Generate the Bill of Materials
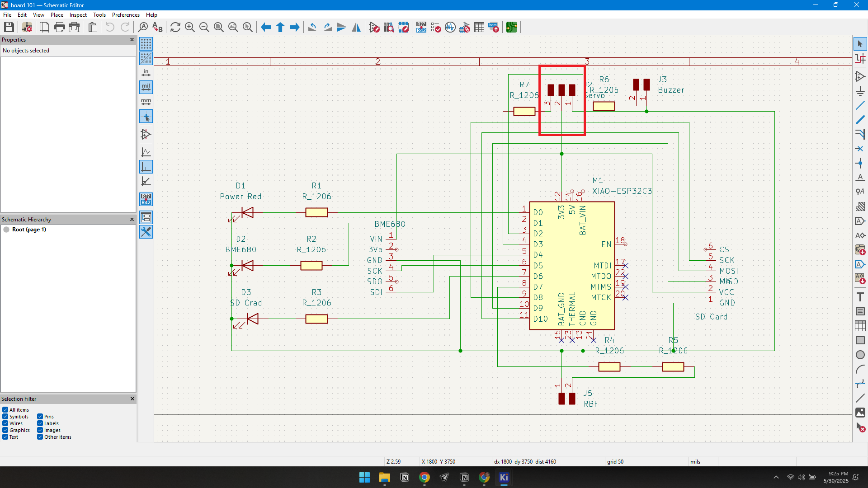 (494, 28)
